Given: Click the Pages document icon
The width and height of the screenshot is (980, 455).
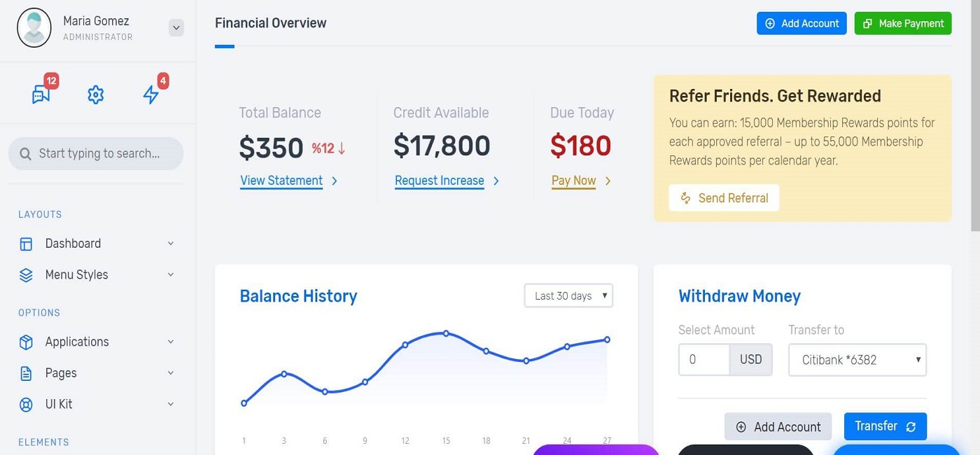Looking at the screenshot, I should tap(27, 374).
